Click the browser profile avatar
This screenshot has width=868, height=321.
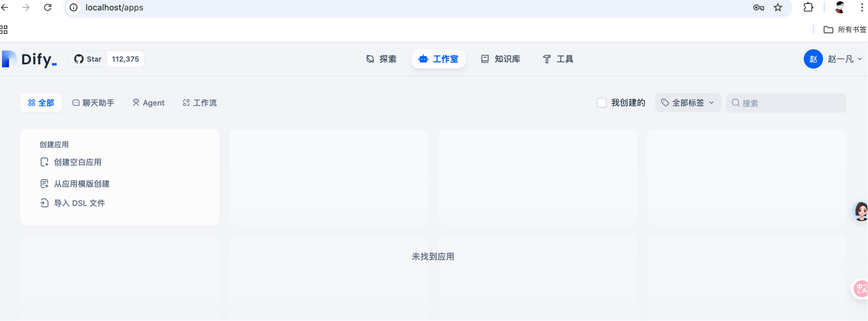pyautogui.click(x=839, y=8)
